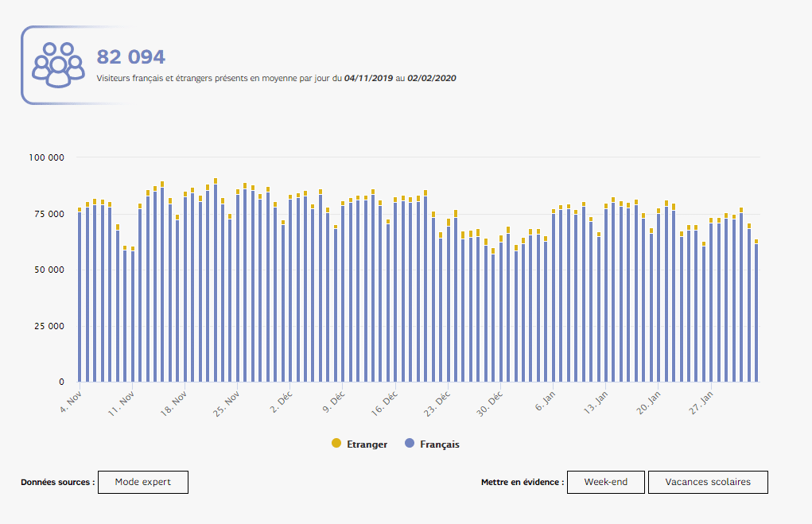Click the 82 094 average visitors figure
Image resolution: width=812 pixels, height=524 pixels.
tap(130, 57)
